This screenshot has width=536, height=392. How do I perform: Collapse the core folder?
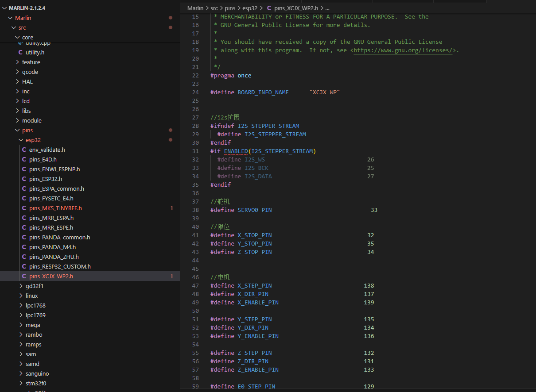[18, 37]
